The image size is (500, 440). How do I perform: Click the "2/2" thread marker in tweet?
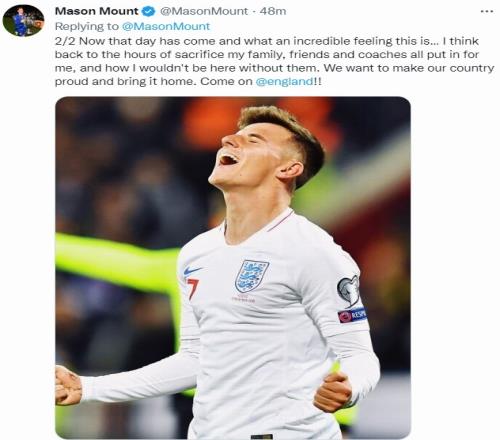pyautogui.click(x=65, y=41)
